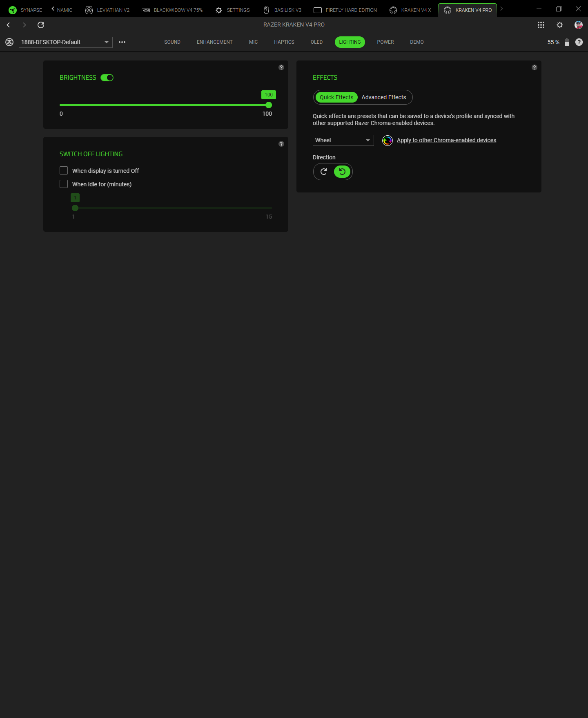Refresh using the reload arrow icon
The height and width of the screenshot is (718, 588).
(x=41, y=25)
